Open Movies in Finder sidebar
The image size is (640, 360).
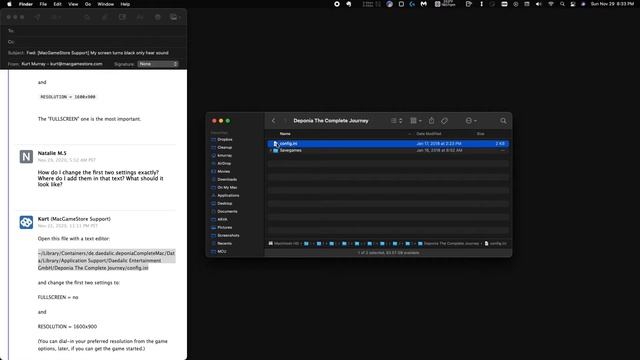223,171
